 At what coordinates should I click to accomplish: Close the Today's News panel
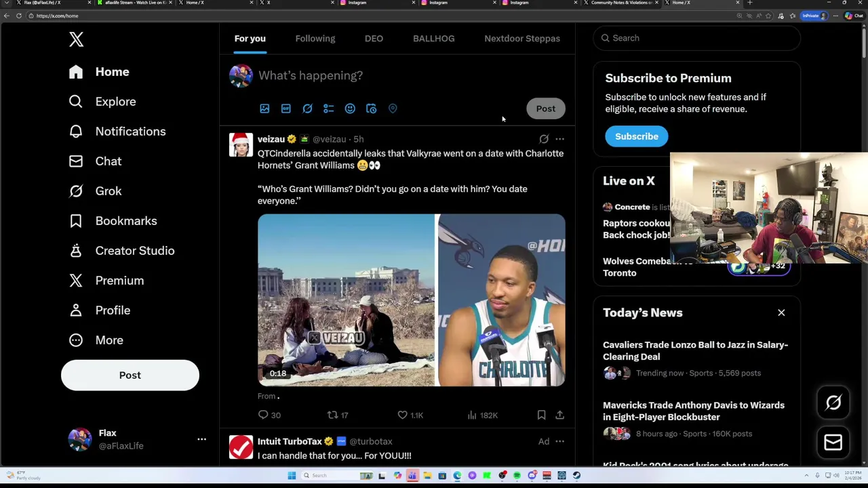point(781,312)
